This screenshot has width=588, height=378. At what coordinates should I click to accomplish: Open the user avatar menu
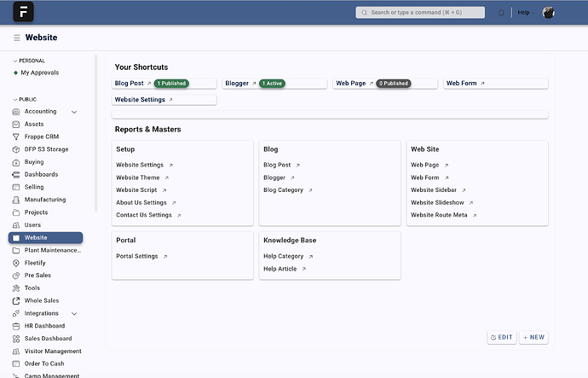coord(548,13)
